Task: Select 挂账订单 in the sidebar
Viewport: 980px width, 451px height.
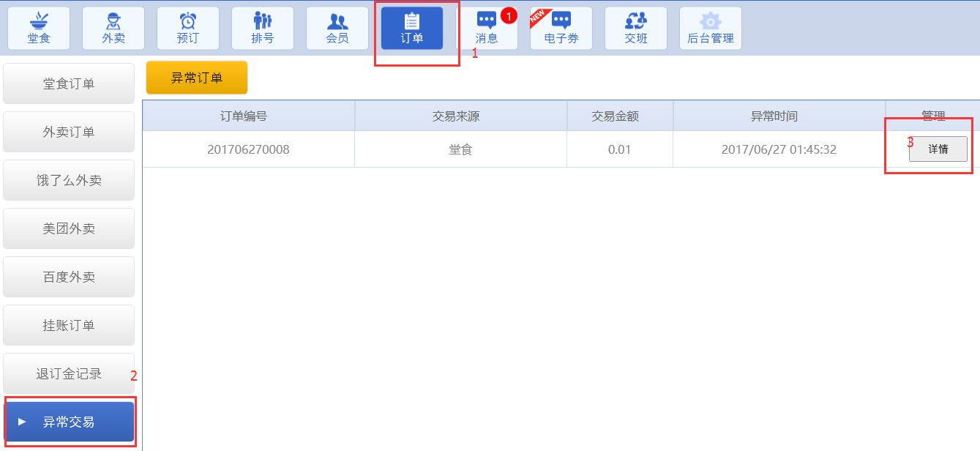Action: tap(69, 325)
